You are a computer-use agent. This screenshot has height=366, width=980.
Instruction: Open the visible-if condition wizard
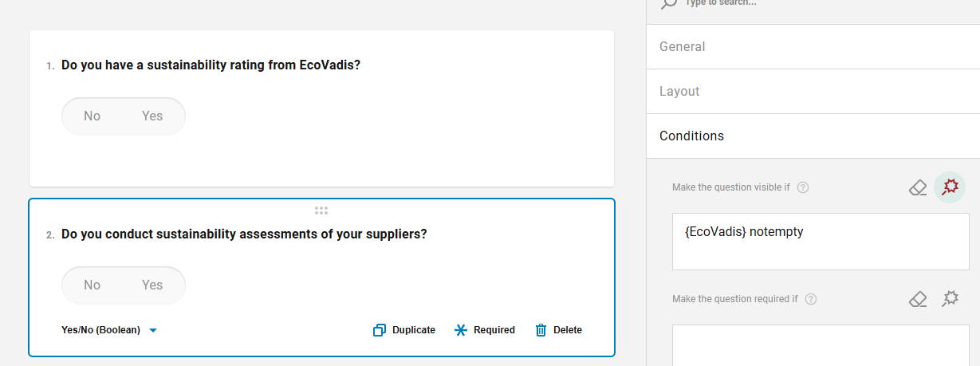coord(950,187)
